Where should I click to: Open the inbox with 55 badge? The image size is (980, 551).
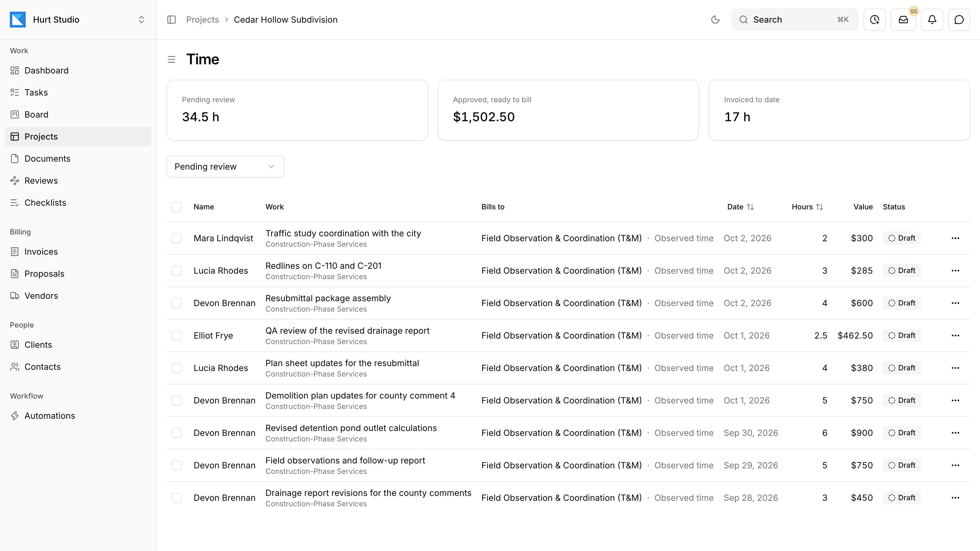[903, 19]
